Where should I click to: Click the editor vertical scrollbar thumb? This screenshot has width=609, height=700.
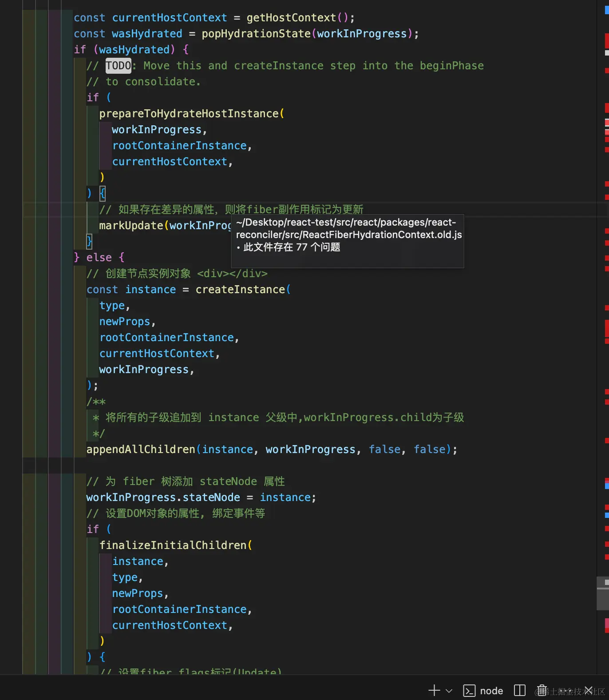click(x=603, y=593)
